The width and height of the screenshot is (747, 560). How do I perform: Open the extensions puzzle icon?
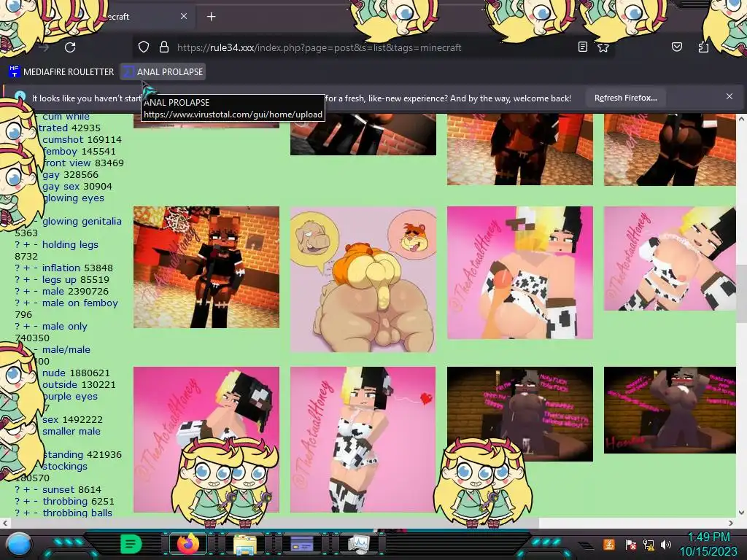pyautogui.click(x=703, y=47)
